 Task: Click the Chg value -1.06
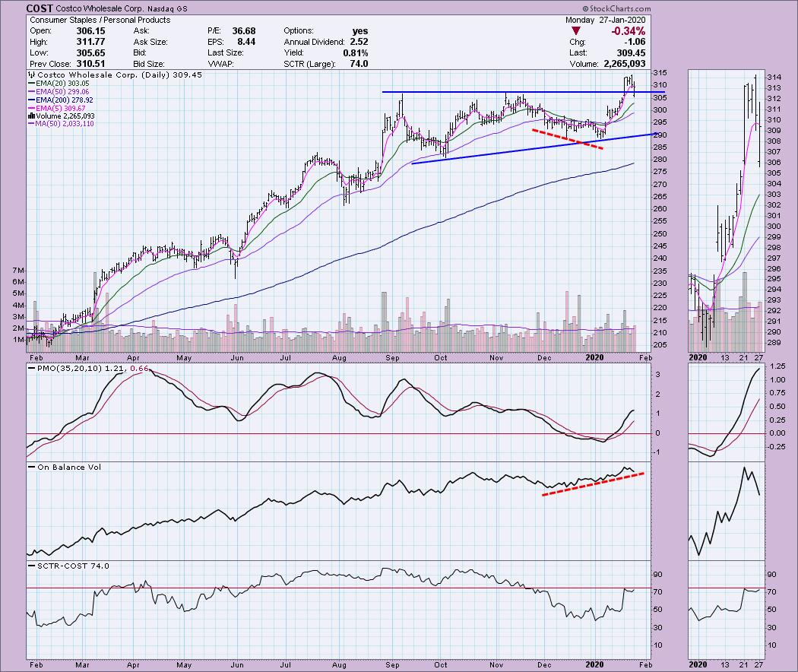[635, 42]
